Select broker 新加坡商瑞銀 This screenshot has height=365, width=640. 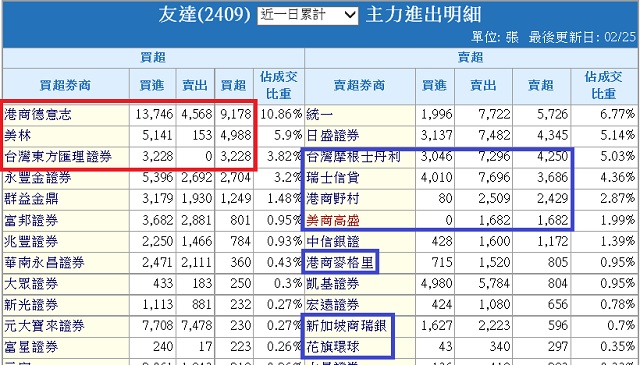[x=346, y=326]
